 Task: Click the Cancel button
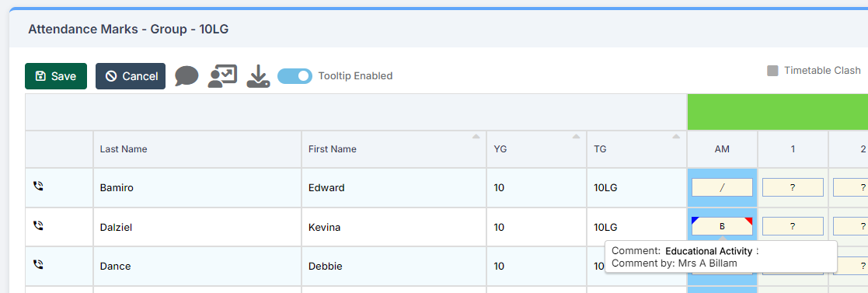[x=131, y=76]
